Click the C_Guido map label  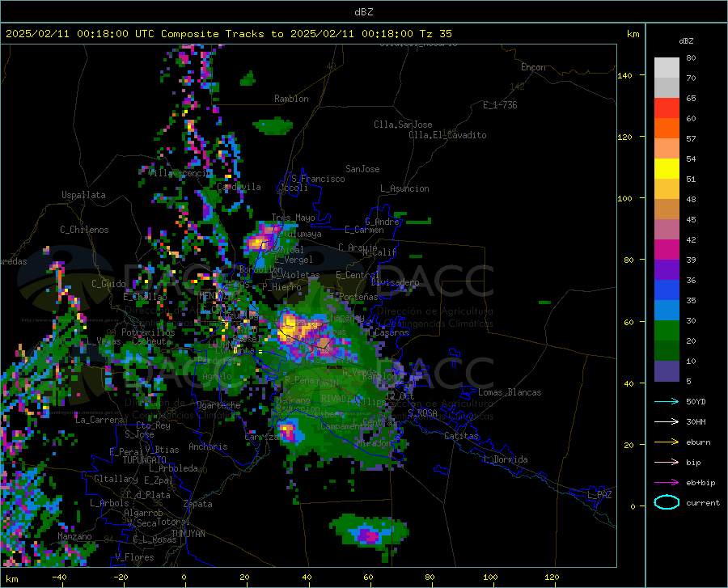tap(108, 284)
